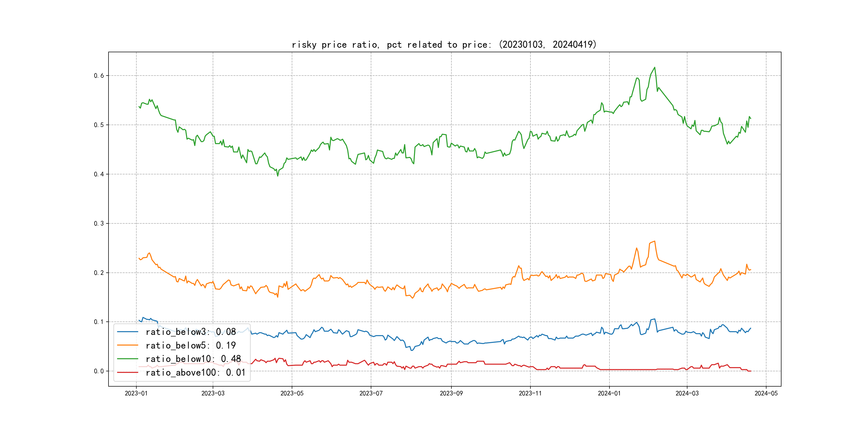Click the 2023-11 x-axis tick label
The height and width of the screenshot is (434, 868).
tap(530, 393)
